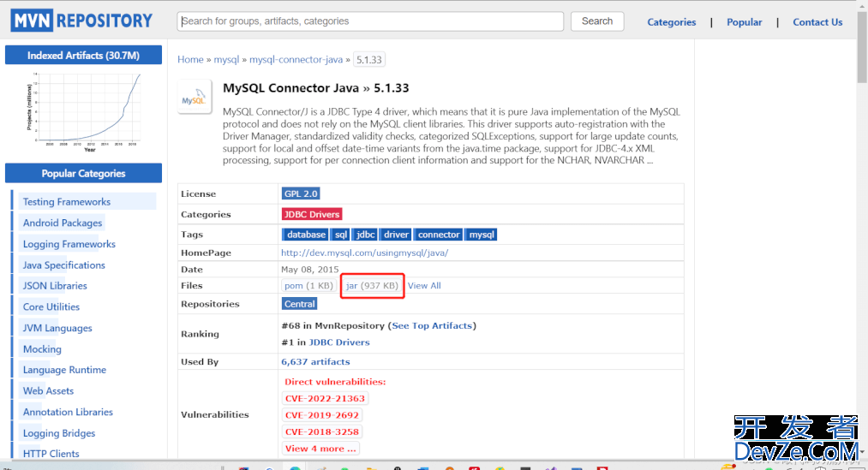This screenshot has width=868, height=470.
Task: Click the MVN Repository logo
Action: (81, 21)
